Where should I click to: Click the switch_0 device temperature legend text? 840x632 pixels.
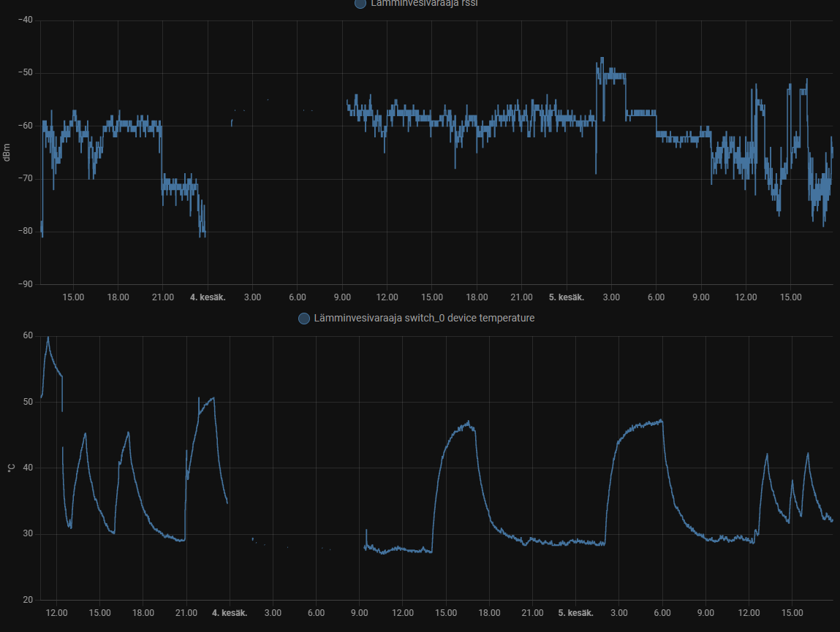coord(423,319)
